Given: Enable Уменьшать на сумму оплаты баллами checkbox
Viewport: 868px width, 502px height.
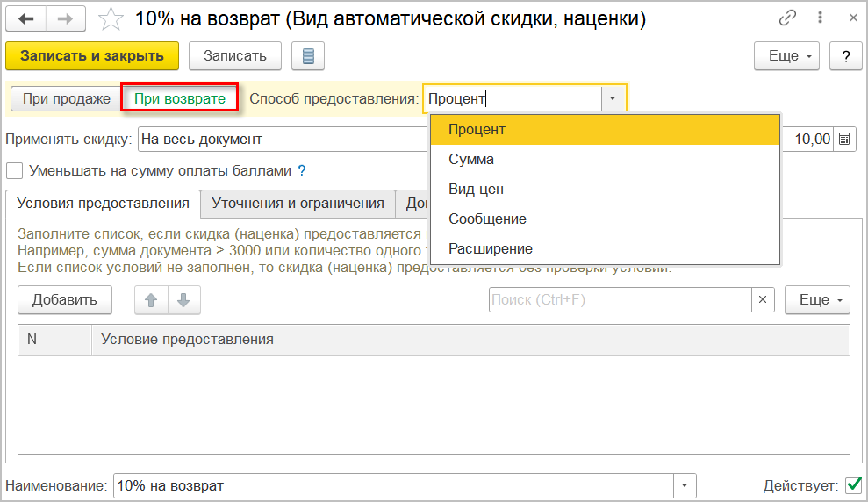Looking at the screenshot, I should 14,170.
